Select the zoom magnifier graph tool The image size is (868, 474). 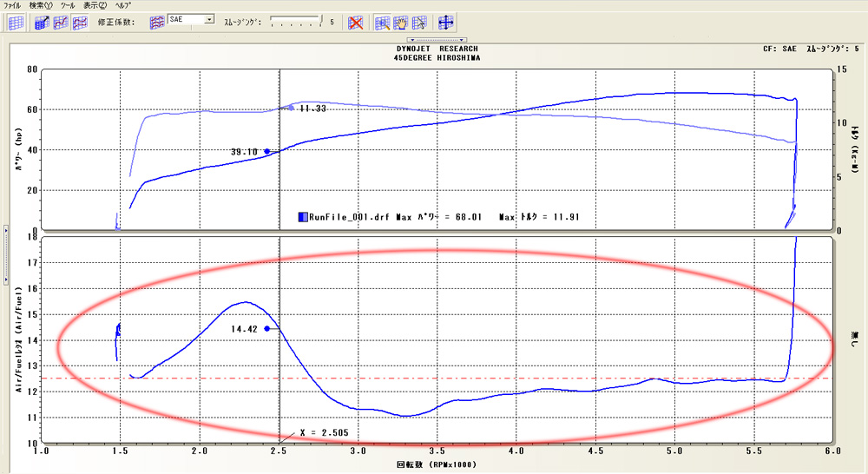point(384,23)
